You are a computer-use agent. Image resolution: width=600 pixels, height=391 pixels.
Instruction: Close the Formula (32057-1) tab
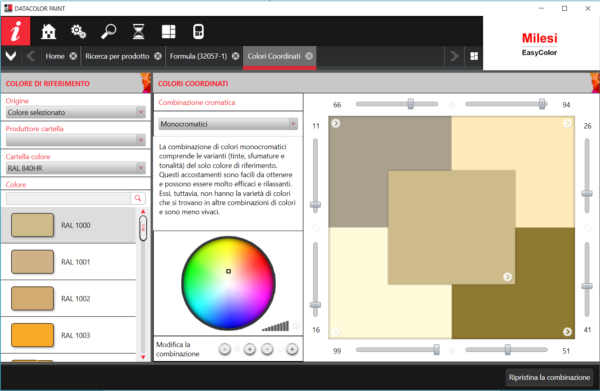tap(235, 56)
